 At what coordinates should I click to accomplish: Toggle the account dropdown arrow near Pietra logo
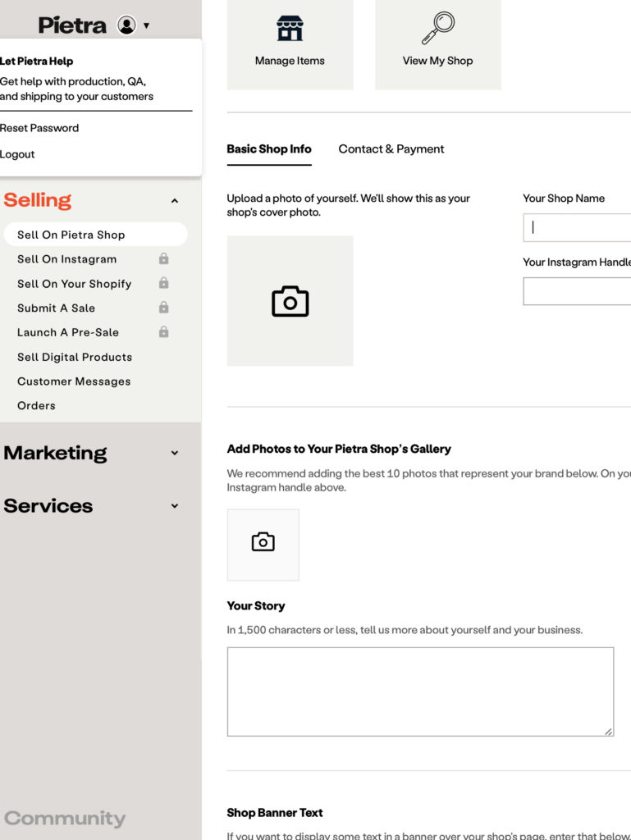146,25
